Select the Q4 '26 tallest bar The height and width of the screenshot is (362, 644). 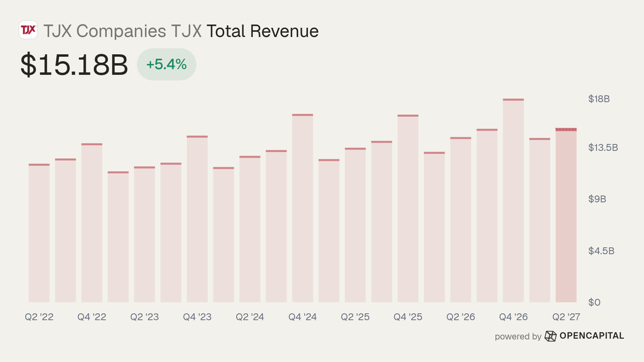click(514, 201)
